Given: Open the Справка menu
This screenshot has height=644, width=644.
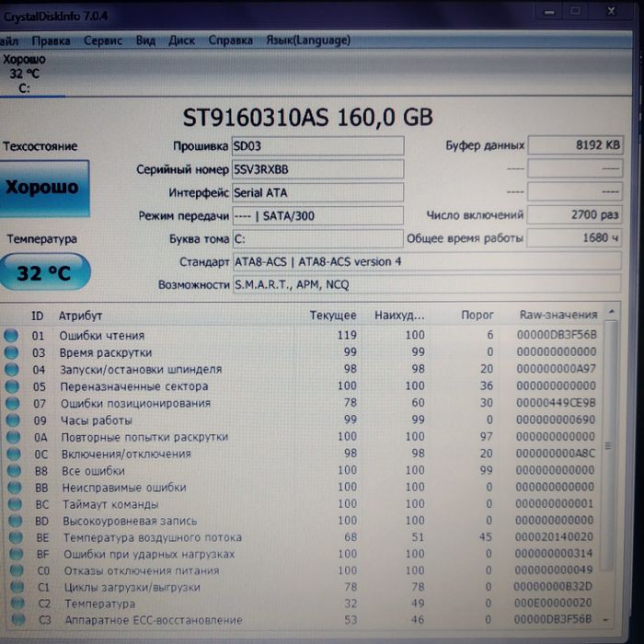Looking at the screenshot, I should 230,40.
